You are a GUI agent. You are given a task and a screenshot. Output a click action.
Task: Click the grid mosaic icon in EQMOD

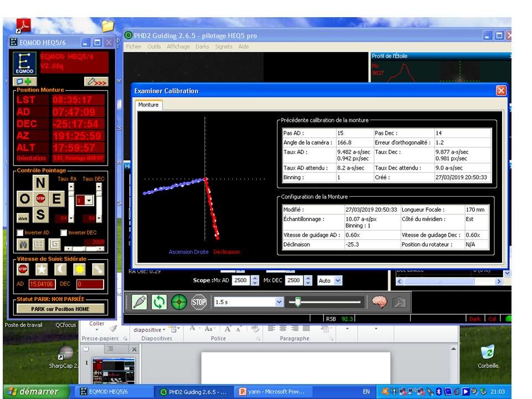point(39,244)
